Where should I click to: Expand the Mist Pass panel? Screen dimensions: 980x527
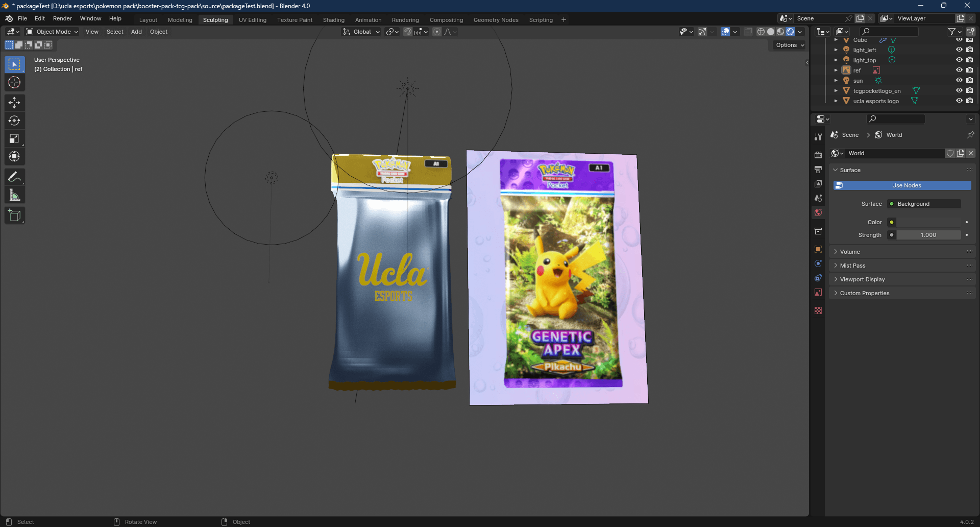(x=902, y=266)
